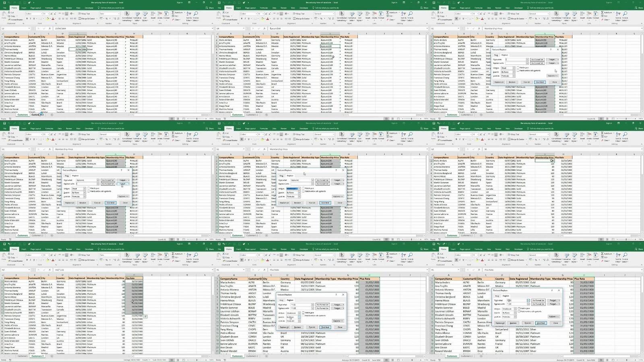Expand Find what history arrow in bottom-right dialog
The height and width of the screenshot is (362, 644).
tap(528, 300)
